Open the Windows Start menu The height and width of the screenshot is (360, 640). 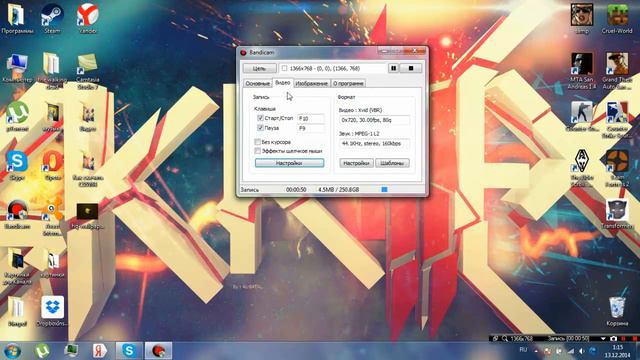[x=13, y=351]
